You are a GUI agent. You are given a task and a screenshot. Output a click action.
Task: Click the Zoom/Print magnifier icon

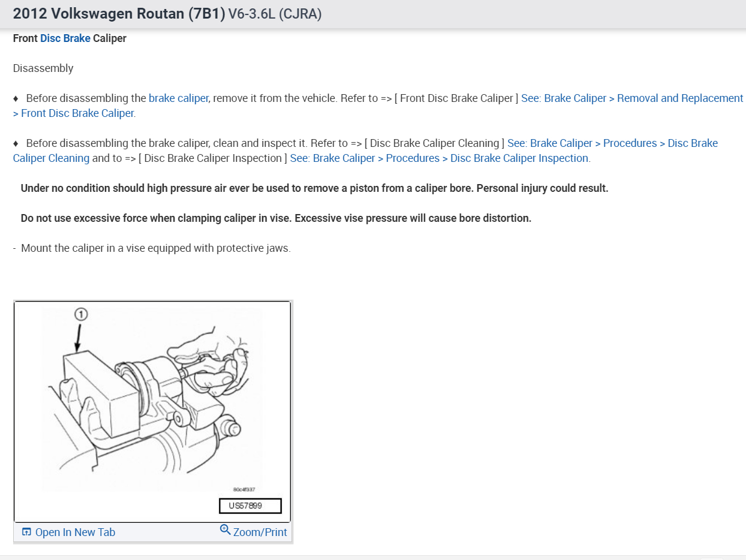(x=225, y=530)
